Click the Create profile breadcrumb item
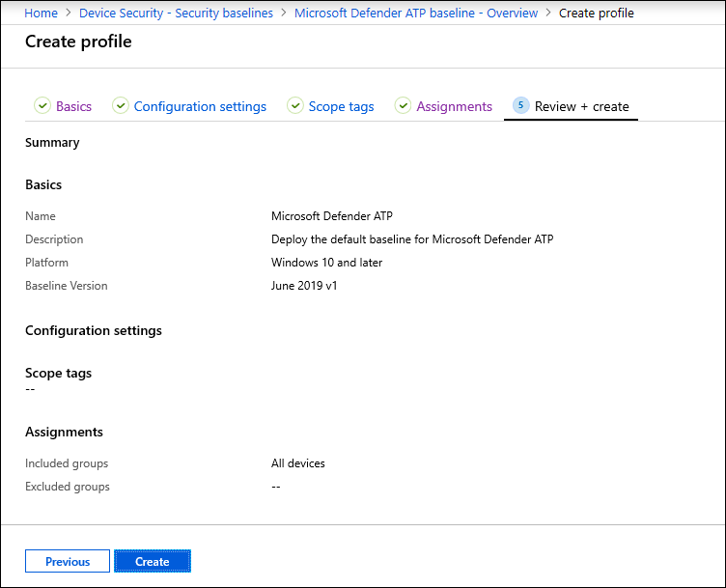 click(596, 14)
